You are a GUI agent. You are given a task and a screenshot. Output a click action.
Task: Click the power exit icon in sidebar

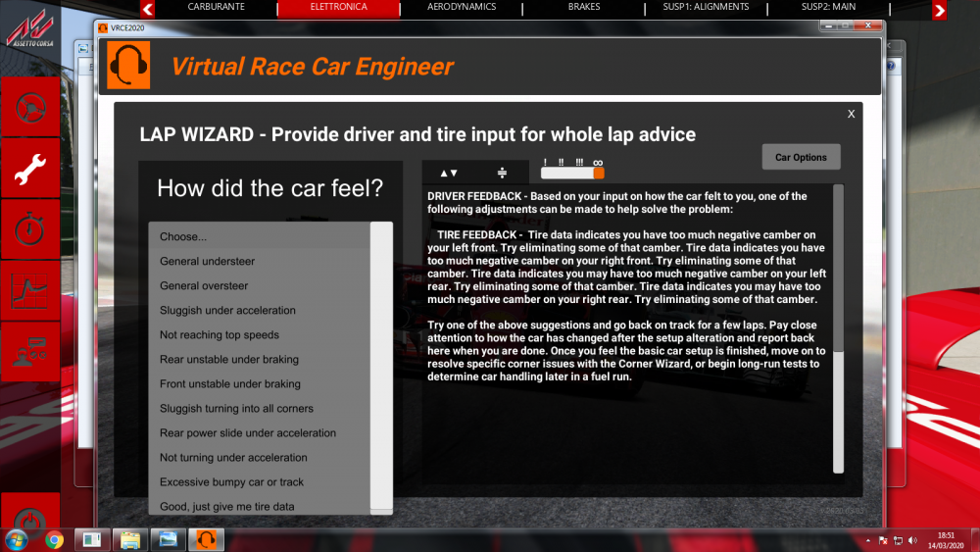tap(30, 518)
